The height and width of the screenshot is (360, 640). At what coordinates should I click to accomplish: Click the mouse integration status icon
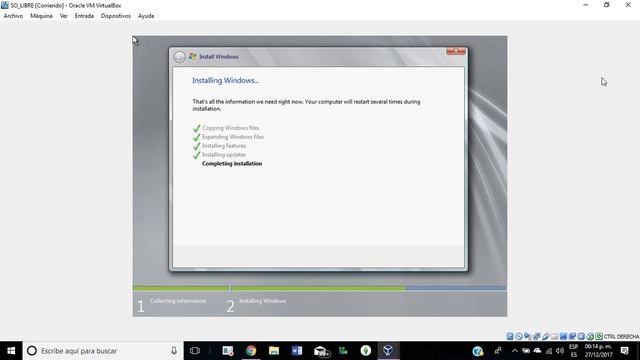[590, 336]
